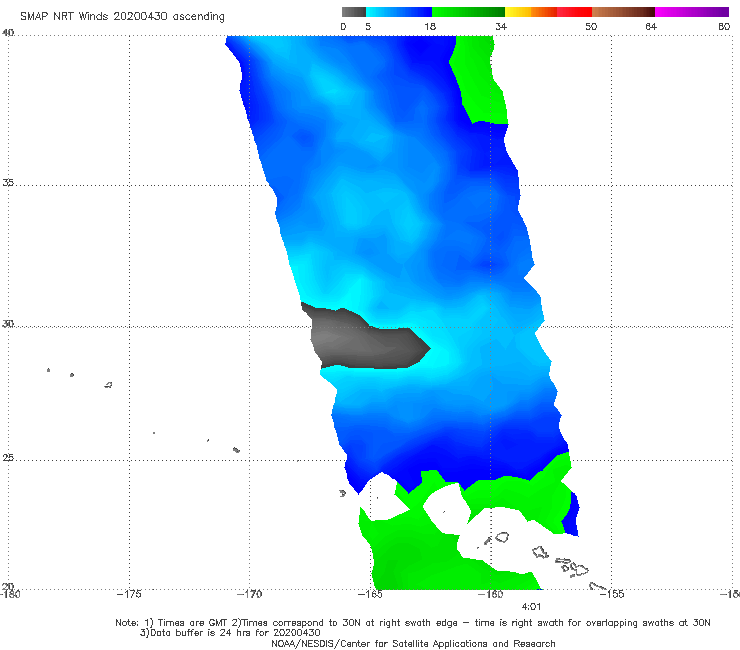
Task: Click the color bar value label '34'
Action: [x=501, y=26]
